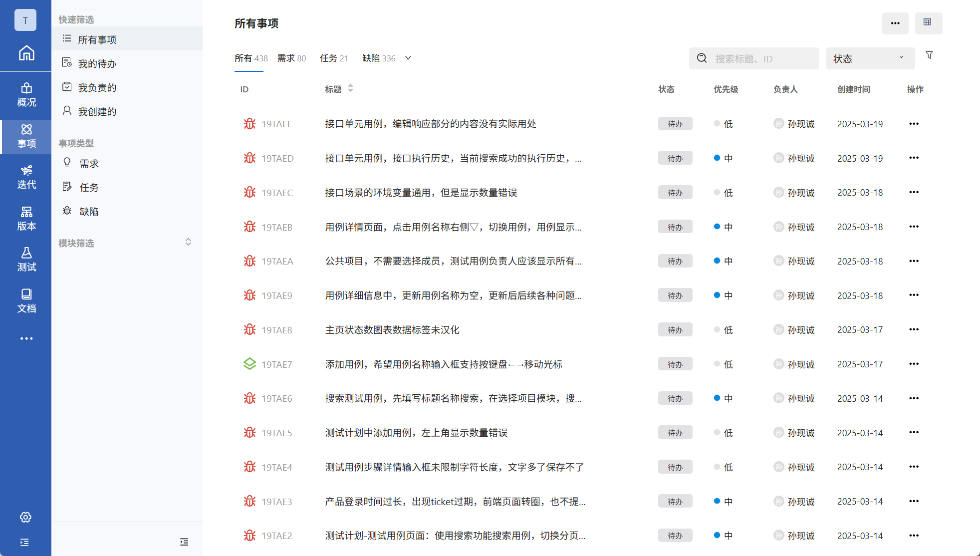Image resolution: width=980 pixels, height=556 pixels.
Task: Open issue 19TAE7 添加用例 title link
Action: tap(443, 364)
